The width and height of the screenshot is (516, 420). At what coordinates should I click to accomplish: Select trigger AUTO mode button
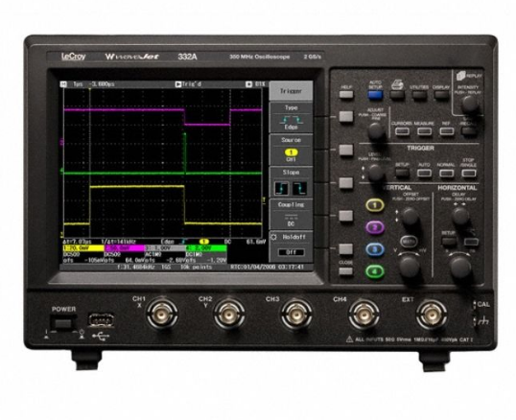(424, 173)
